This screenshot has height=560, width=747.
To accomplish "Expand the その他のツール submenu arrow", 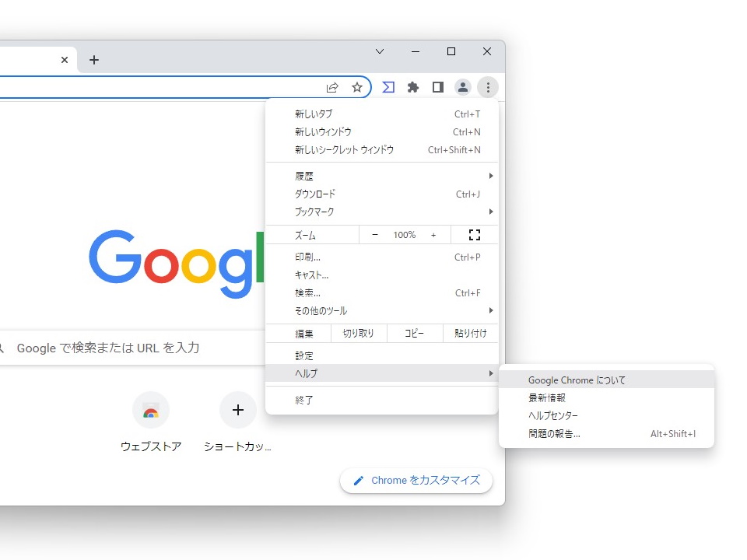I will [491, 310].
